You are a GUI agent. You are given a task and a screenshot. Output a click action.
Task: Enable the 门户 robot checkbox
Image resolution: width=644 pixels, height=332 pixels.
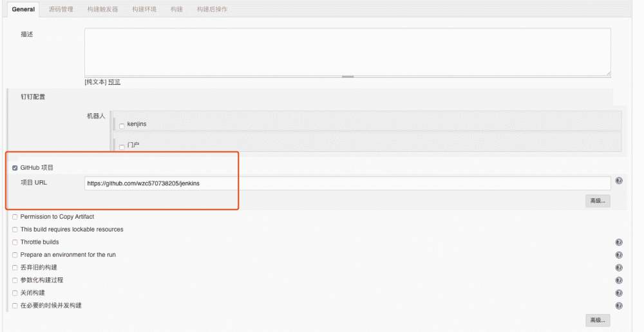click(122, 147)
